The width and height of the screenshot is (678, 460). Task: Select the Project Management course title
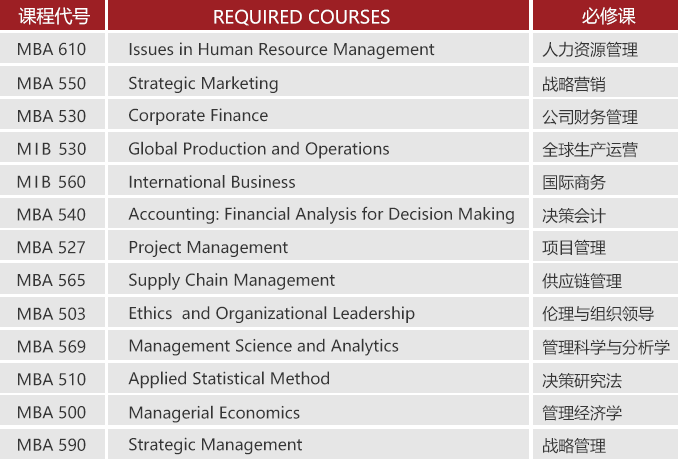click(x=208, y=248)
